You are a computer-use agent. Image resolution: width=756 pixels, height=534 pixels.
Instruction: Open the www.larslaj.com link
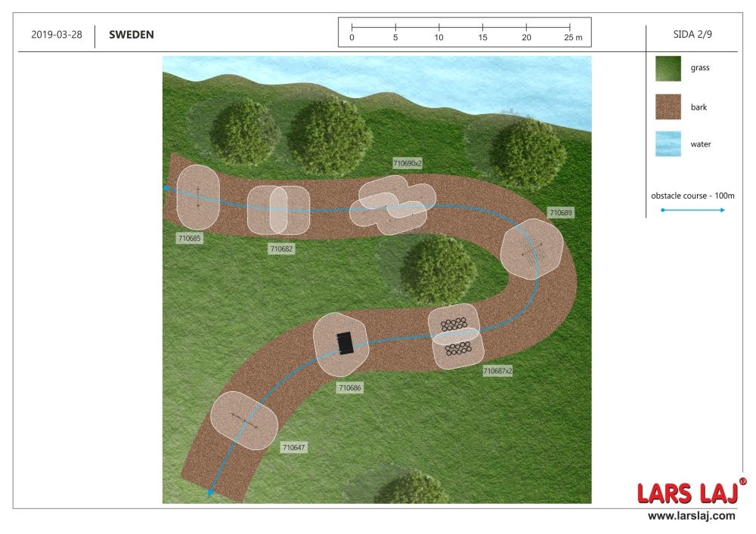click(x=691, y=516)
